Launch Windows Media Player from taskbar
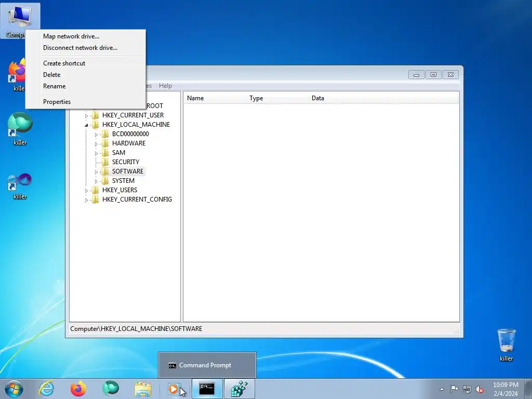 174,389
